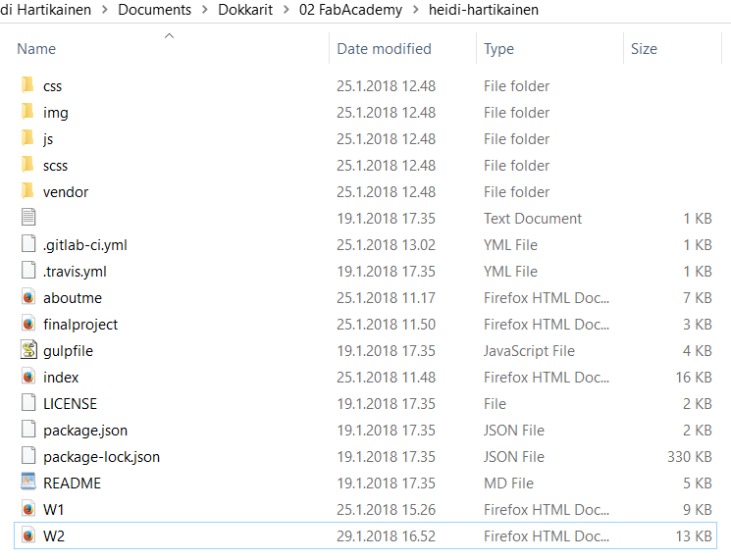731x560 pixels.
Task: Click the gulpfile JavaScript file icon
Action: 28,350
